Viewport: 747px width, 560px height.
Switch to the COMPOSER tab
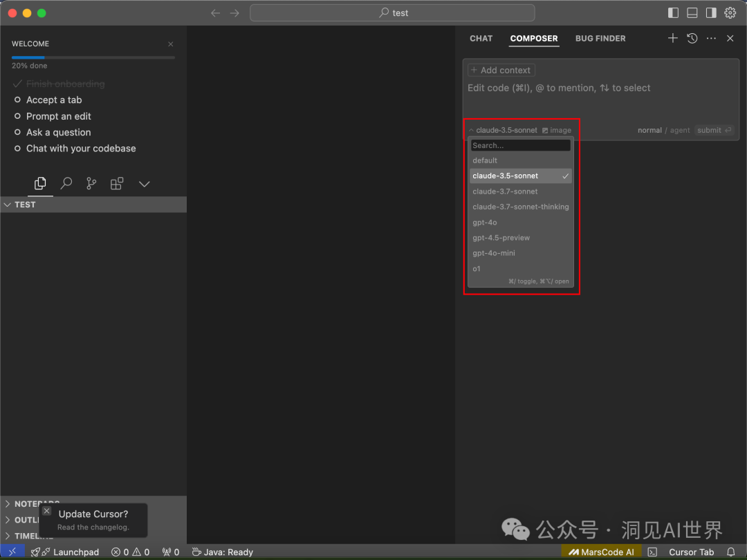point(533,39)
